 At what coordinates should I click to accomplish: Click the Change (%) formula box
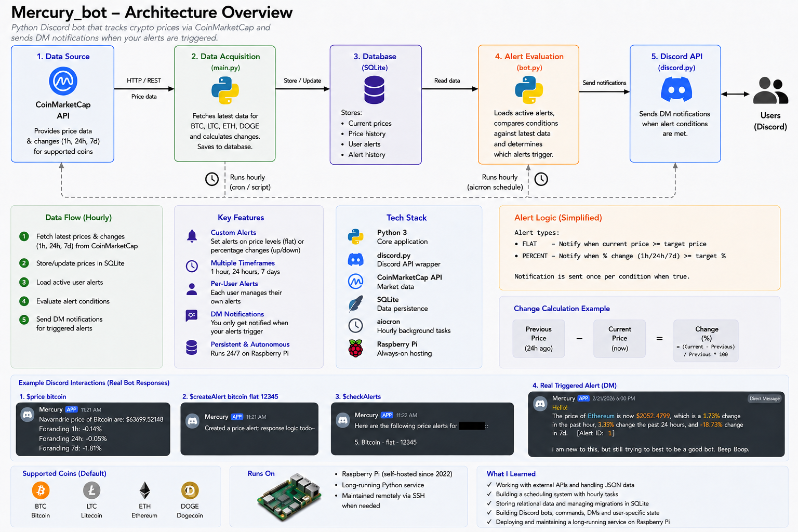pyautogui.click(x=706, y=341)
